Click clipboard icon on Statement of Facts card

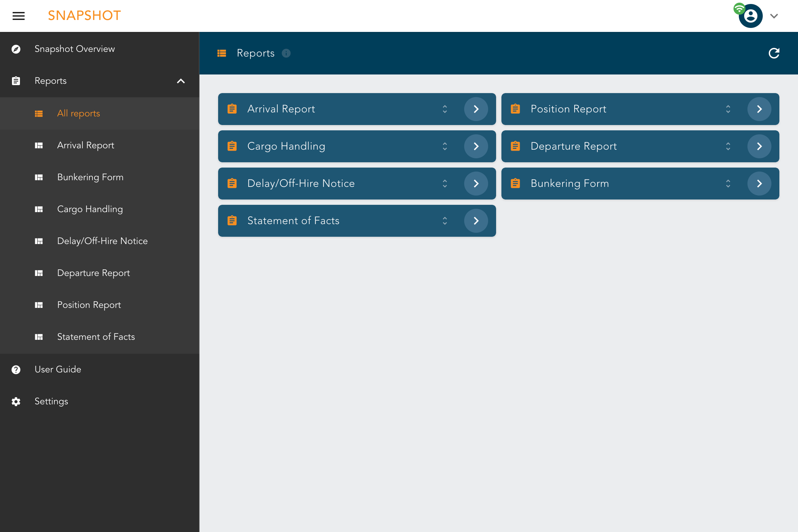tap(232, 221)
